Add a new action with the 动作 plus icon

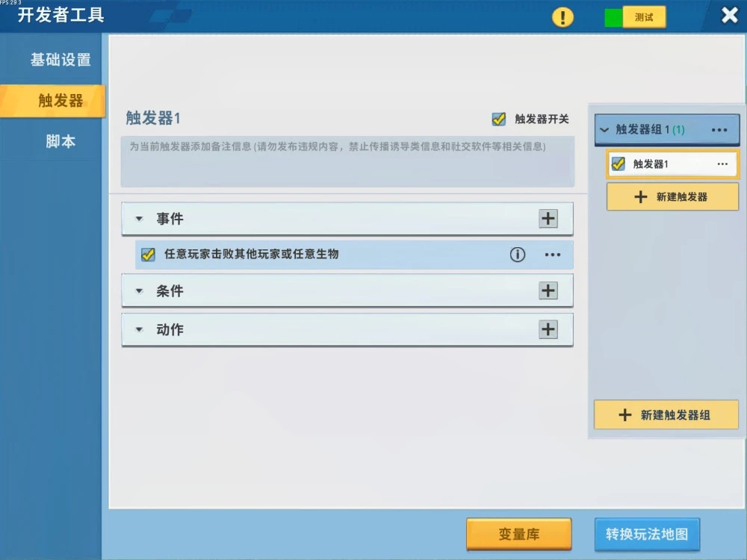pos(548,329)
